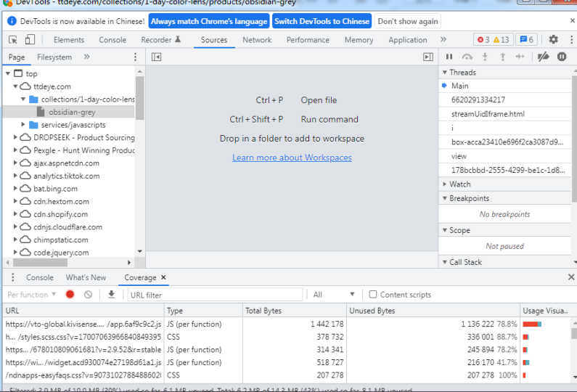Toggle pause on exceptions
Viewport: 577px width, 392px height.
pyautogui.click(x=562, y=57)
